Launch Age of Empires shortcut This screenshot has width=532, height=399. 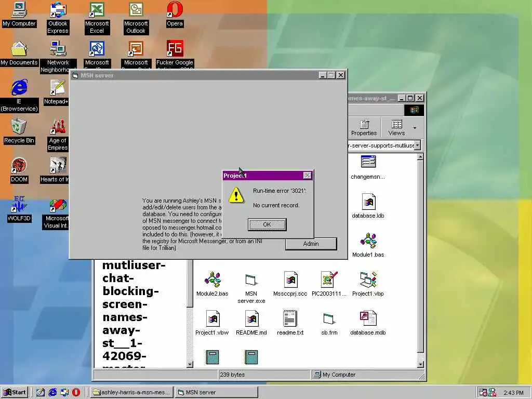[58, 135]
